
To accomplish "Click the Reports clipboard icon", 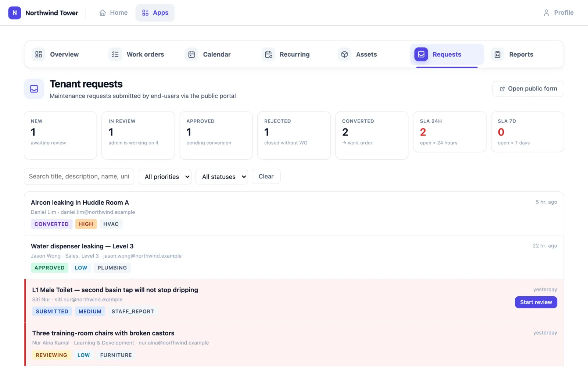I will pos(498,54).
